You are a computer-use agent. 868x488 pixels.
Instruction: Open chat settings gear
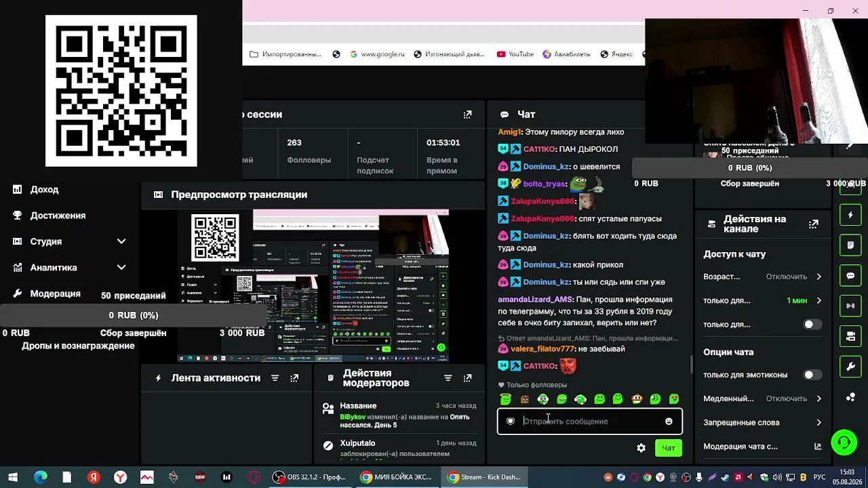point(641,448)
